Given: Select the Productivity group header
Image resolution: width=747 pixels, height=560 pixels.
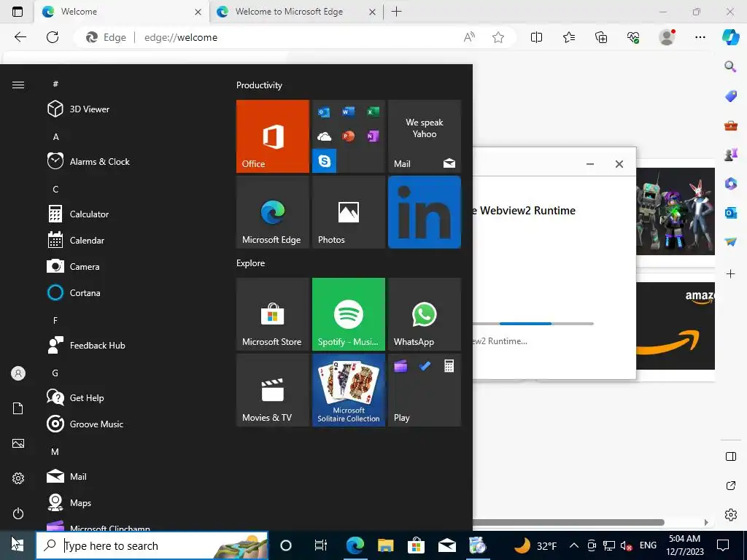Looking at the screenshot, I should pos(259,85).
